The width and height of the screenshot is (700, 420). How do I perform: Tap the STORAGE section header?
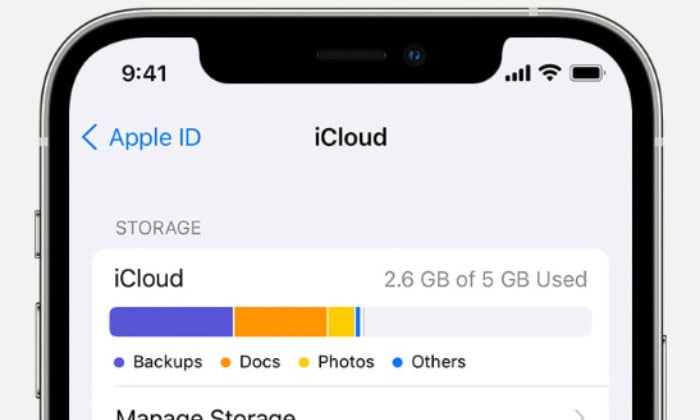tap(158, 228)
